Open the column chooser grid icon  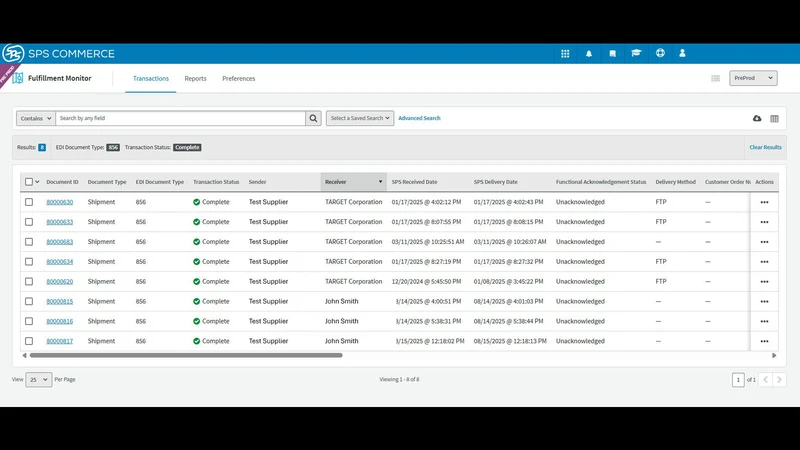(774, 119)
